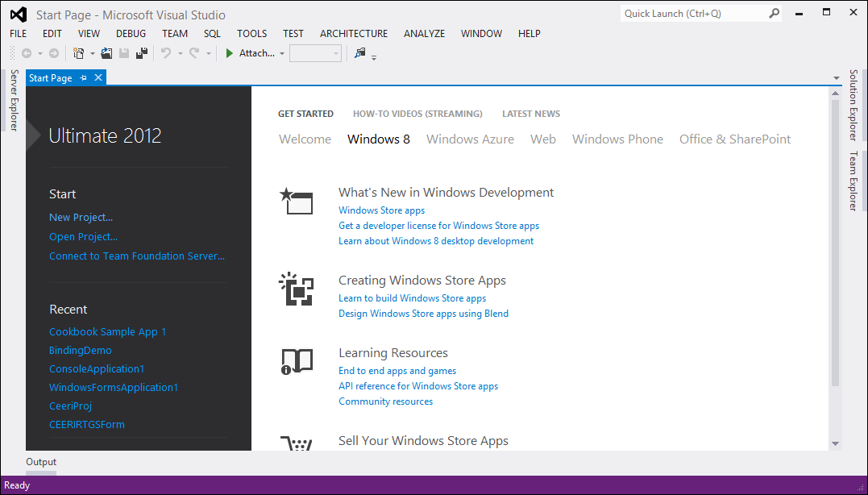Open the SQL menu
The width and height of the screenshot is (868, 495).
[212, 33]
